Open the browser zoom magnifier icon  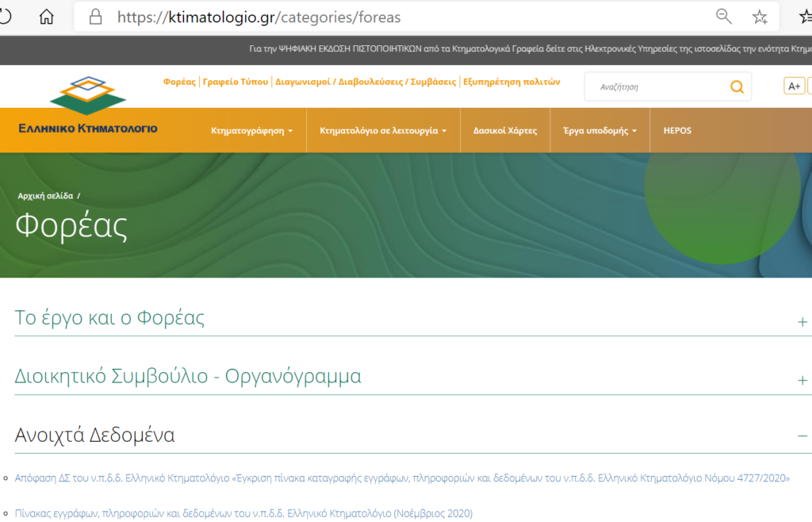(723, 17)
